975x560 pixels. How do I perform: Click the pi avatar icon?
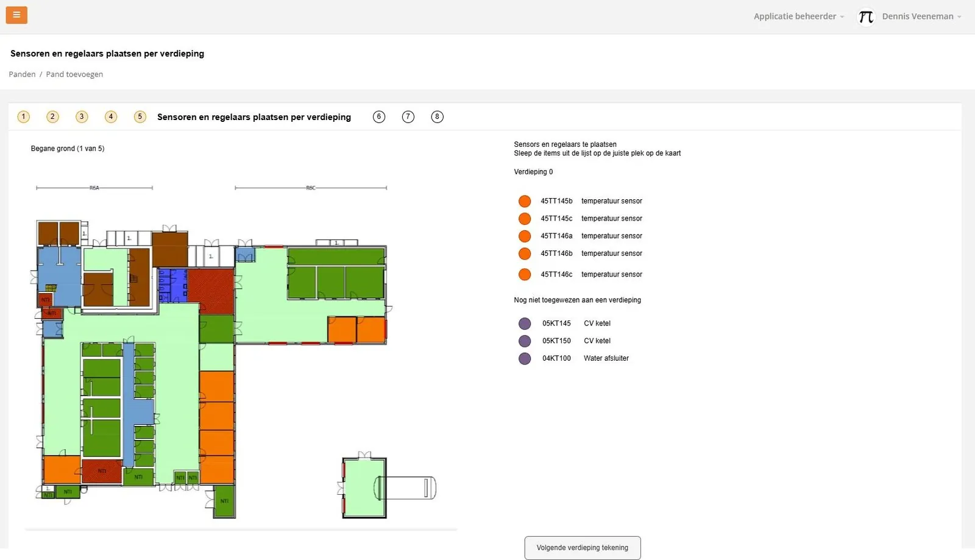866,17
